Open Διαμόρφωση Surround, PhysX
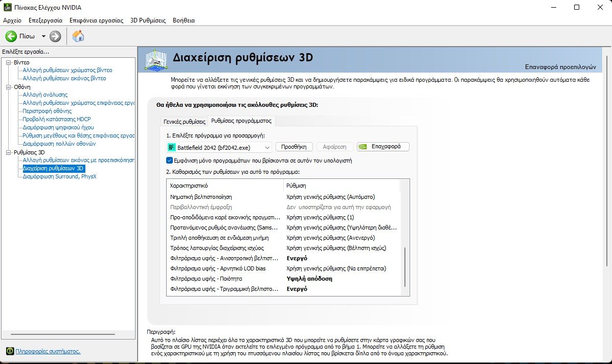The height and width of the screenshot is (364, 612). (59, 177)
